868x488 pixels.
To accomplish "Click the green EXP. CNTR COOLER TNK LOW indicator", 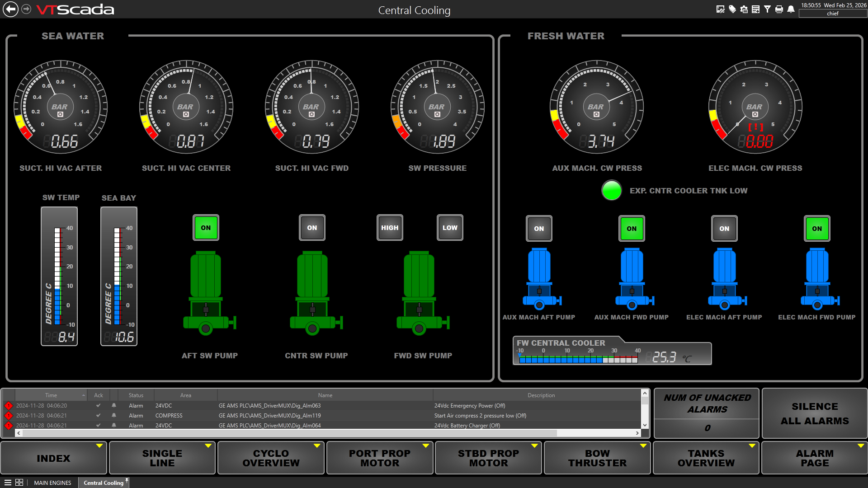I will (x=612, y=190).
